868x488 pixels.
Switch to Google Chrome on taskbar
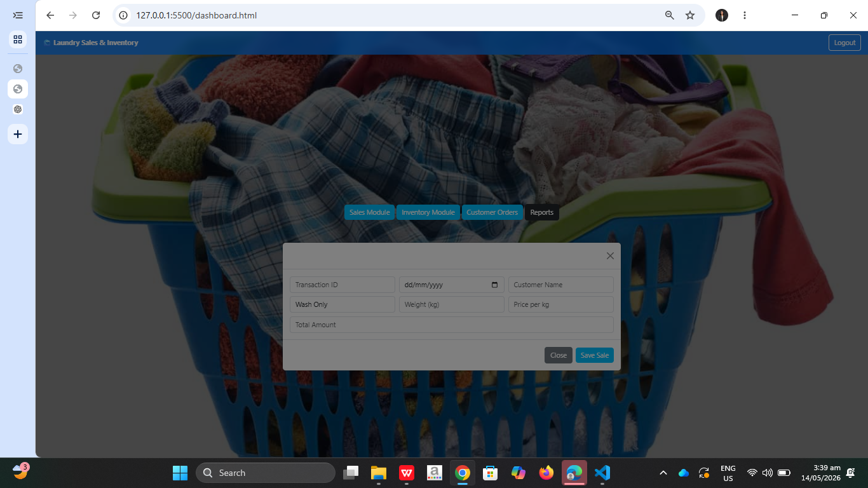point(463,473)
